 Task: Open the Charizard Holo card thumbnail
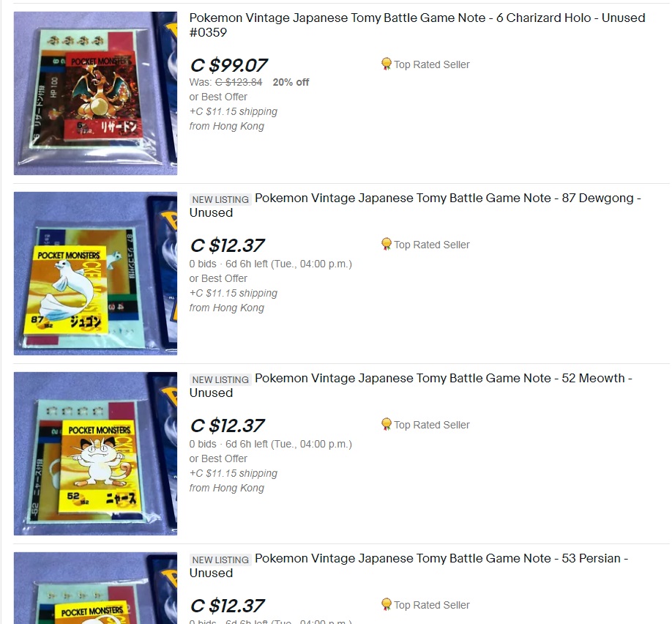coord(96,93)
